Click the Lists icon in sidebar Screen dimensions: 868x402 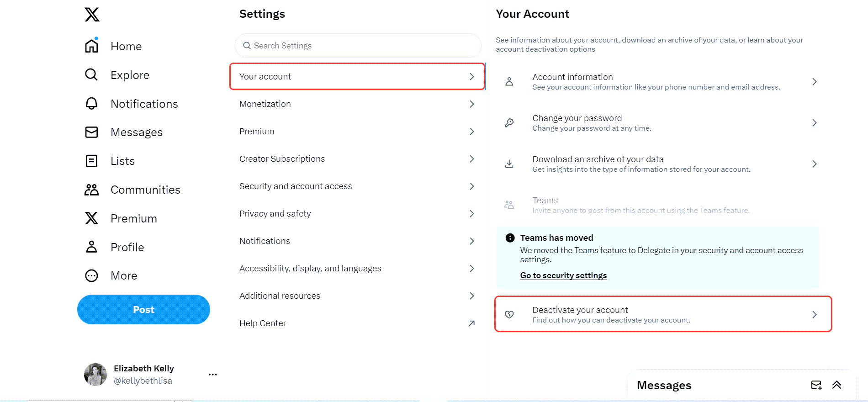click(x=92, y=161)
